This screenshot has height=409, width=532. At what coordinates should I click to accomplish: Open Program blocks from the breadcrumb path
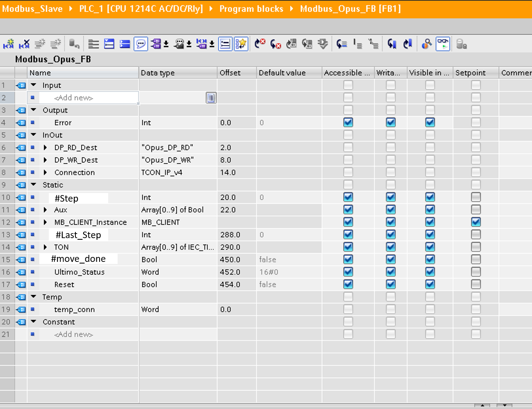coord(251,9)
